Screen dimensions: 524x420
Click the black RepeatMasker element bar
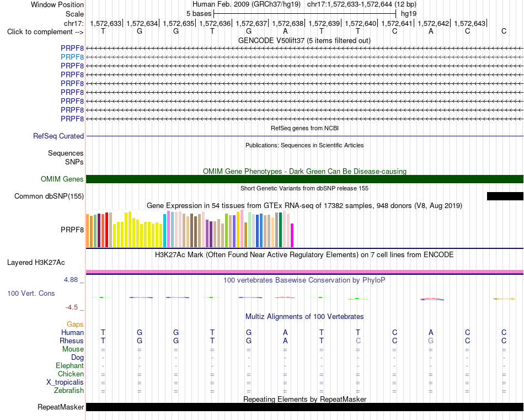(305, 407)
